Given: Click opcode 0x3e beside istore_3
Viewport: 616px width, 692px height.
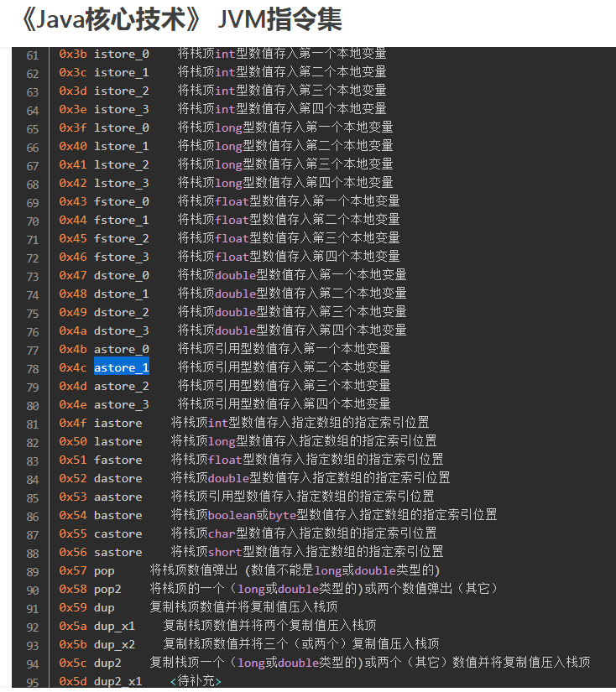Looking at the screenshot, I should point(73,109).
